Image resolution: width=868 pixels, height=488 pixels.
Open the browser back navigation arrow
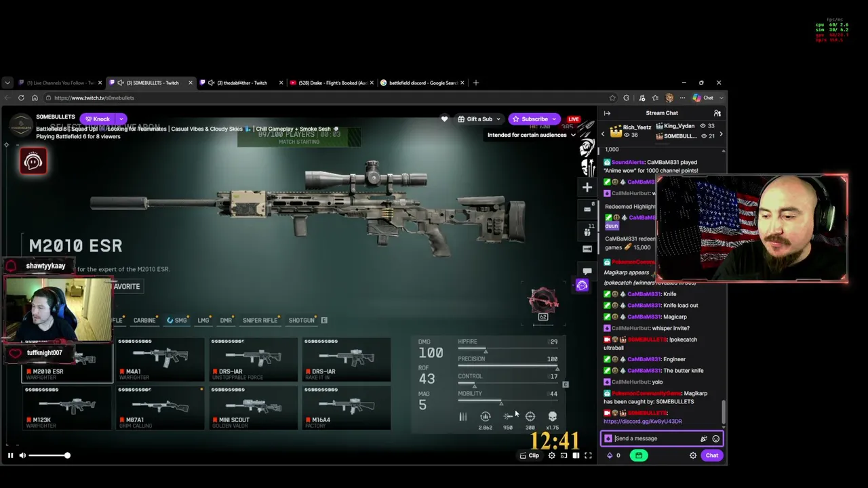click(7, 98)
